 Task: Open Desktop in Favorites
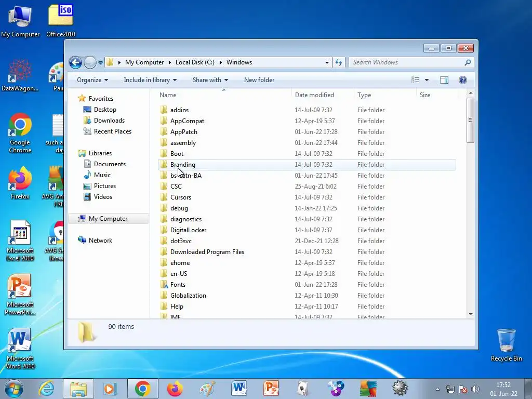pyautogui.click(x=105, y=110)
